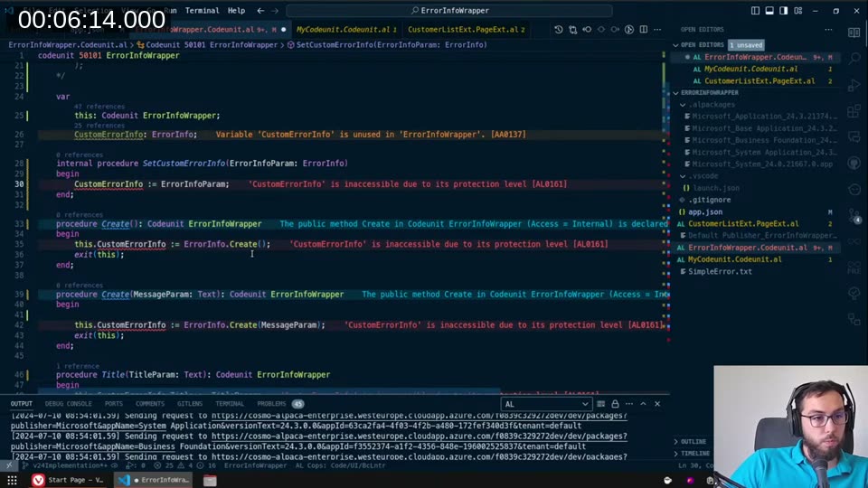Open the Help menu

[x=236, y=11]
